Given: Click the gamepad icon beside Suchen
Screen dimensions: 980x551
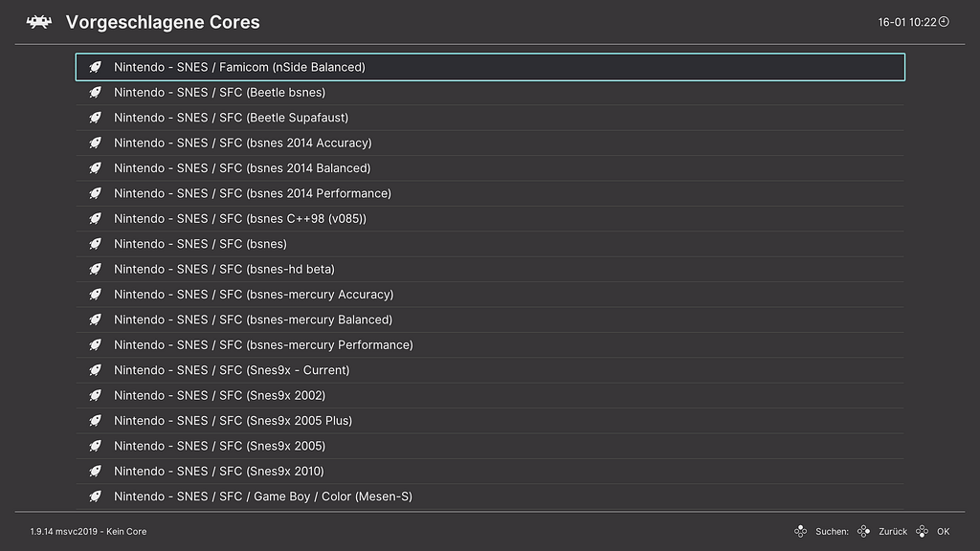Looking at the screenshot, I should pos(800,531).
